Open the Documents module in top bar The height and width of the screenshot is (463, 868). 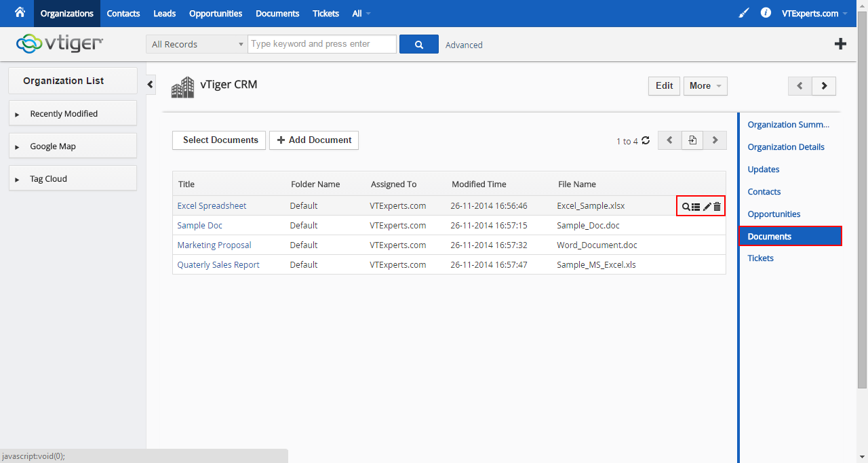[x=277, y=14]
